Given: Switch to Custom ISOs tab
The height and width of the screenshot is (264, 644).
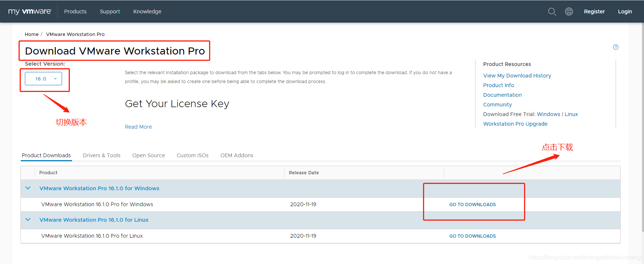Looking at the screenshot, I should click(193, 155).
